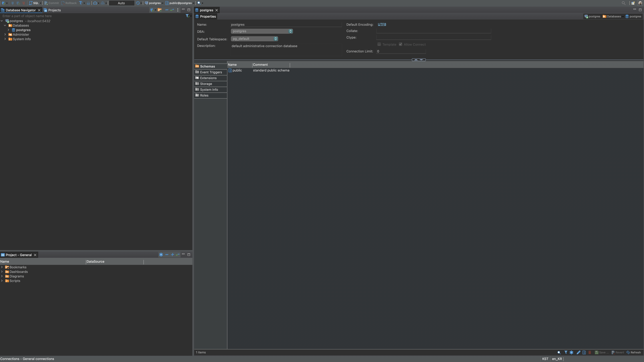The height and width of the screenshot is (362, 644).
Task: Open the DBA dropdown
Action: coord(261,31)
